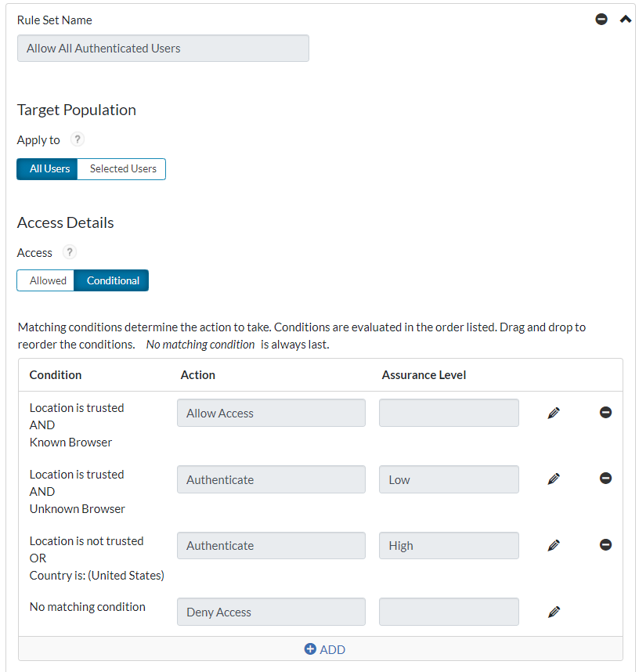Delete the Country is United States condition
The image size is (639, 672).
point(605,544)
